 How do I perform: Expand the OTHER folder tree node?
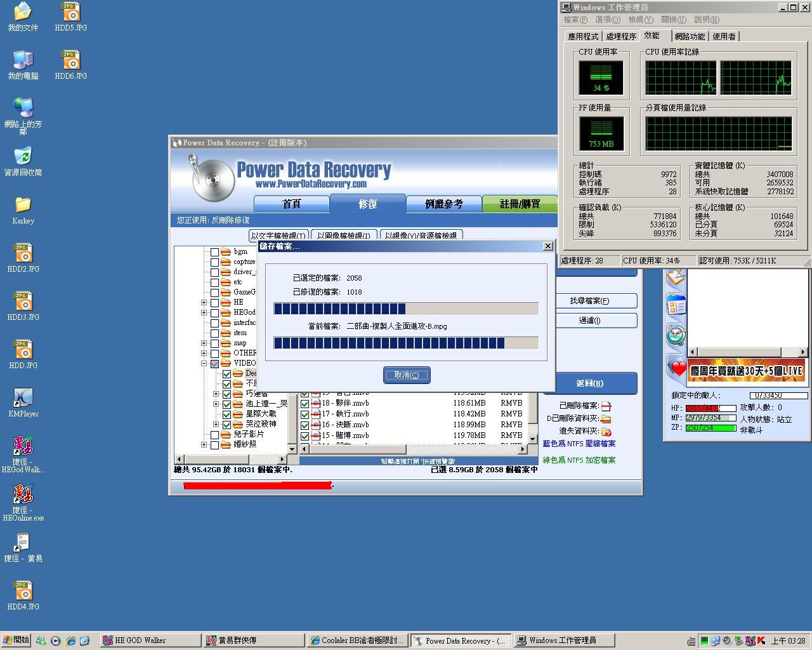coord(204,354)
